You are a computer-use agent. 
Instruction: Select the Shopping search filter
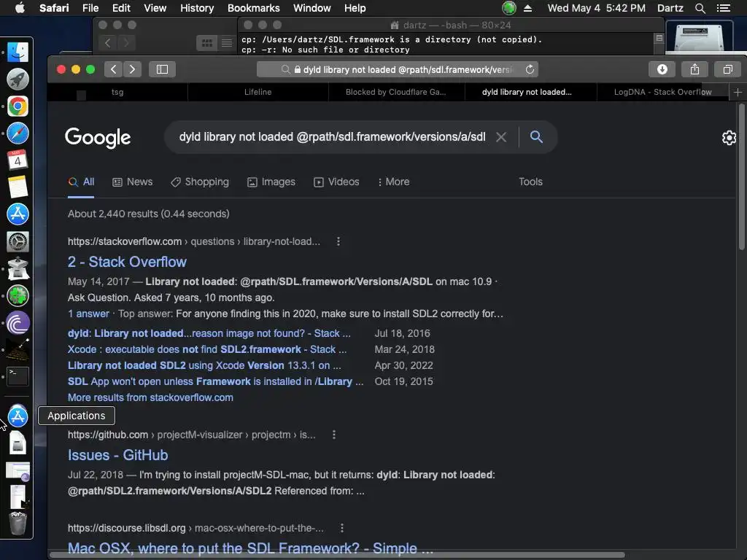(200, 182)
